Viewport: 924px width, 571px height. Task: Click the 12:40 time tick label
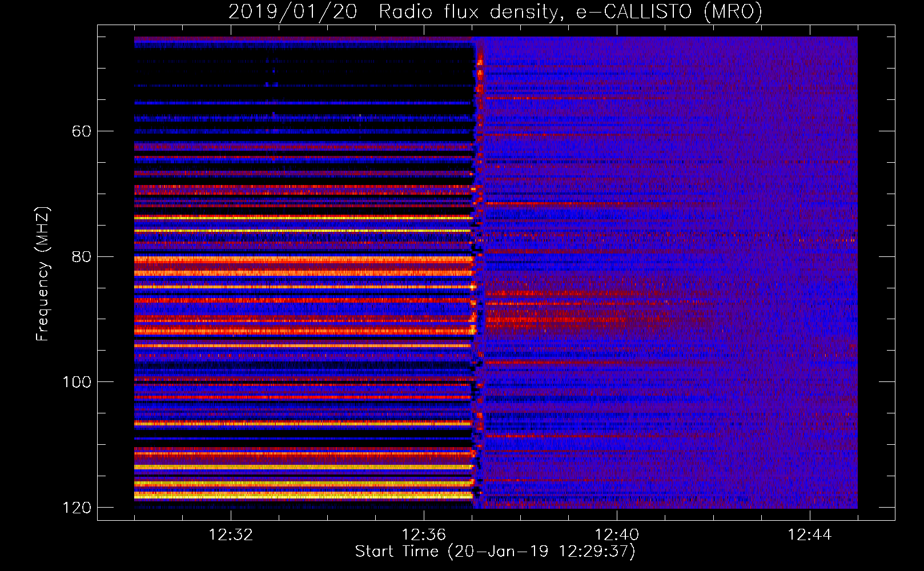click(x=617, y=535)
